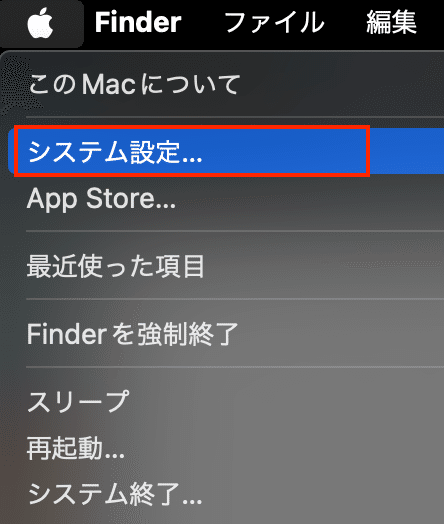
Task: Click the Edit menu labeled 編集
Action: click(392, 22)
